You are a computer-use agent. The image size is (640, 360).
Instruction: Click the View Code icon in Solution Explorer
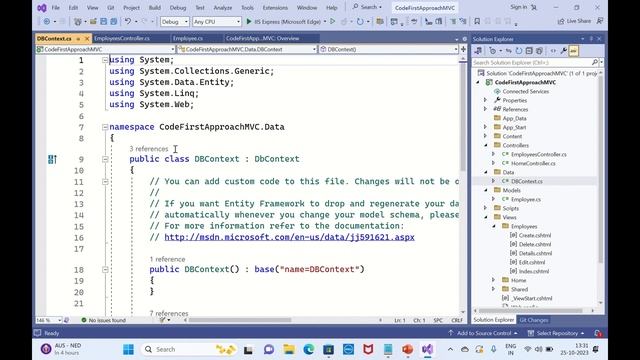[553, 51]
